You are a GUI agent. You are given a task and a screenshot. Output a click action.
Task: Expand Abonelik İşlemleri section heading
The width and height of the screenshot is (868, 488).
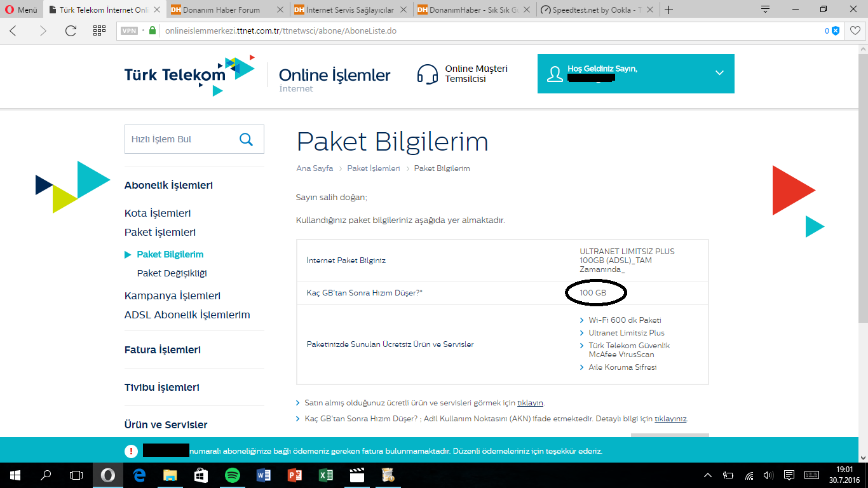(x=168, y=185)
